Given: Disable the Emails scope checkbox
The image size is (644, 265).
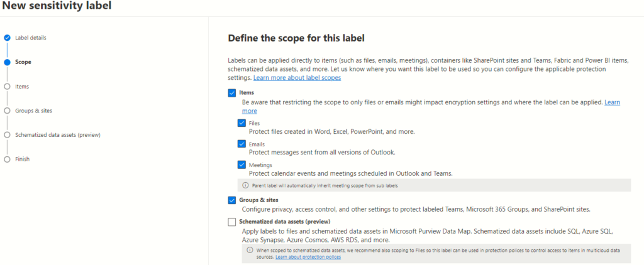Looking at the screenshot, I should point(241,144).
